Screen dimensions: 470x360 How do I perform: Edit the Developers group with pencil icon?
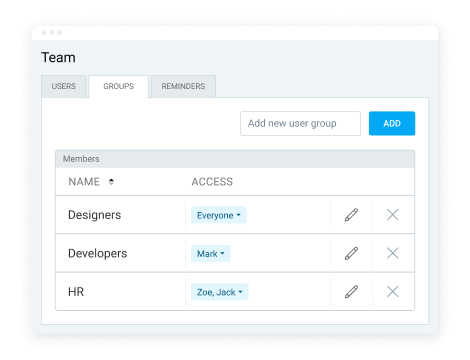coord(351,253)
